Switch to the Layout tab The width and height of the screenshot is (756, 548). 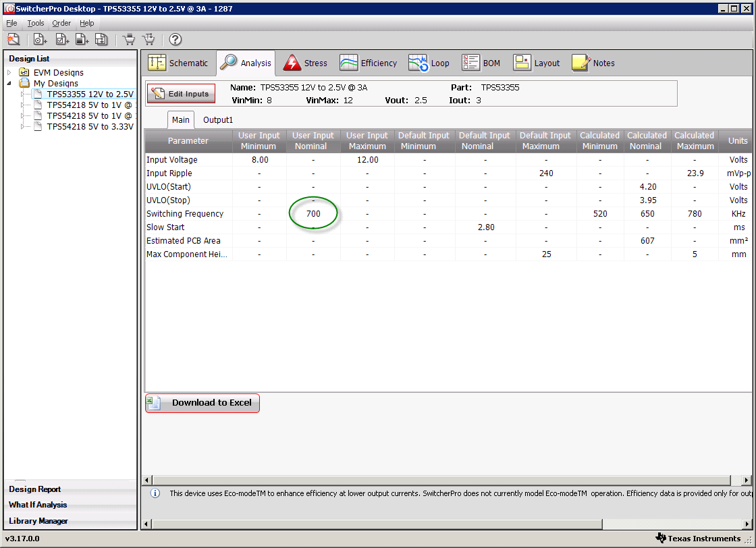(537, 63)
